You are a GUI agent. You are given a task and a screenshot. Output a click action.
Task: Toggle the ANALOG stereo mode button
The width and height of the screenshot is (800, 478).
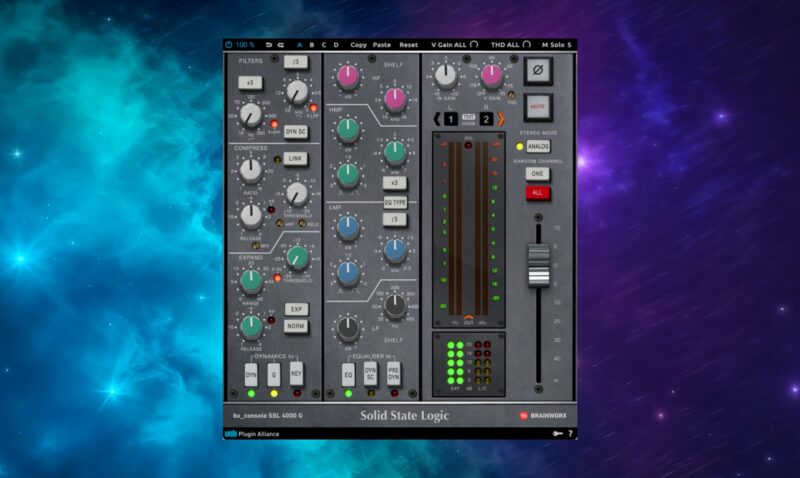[x=538, y=146]
